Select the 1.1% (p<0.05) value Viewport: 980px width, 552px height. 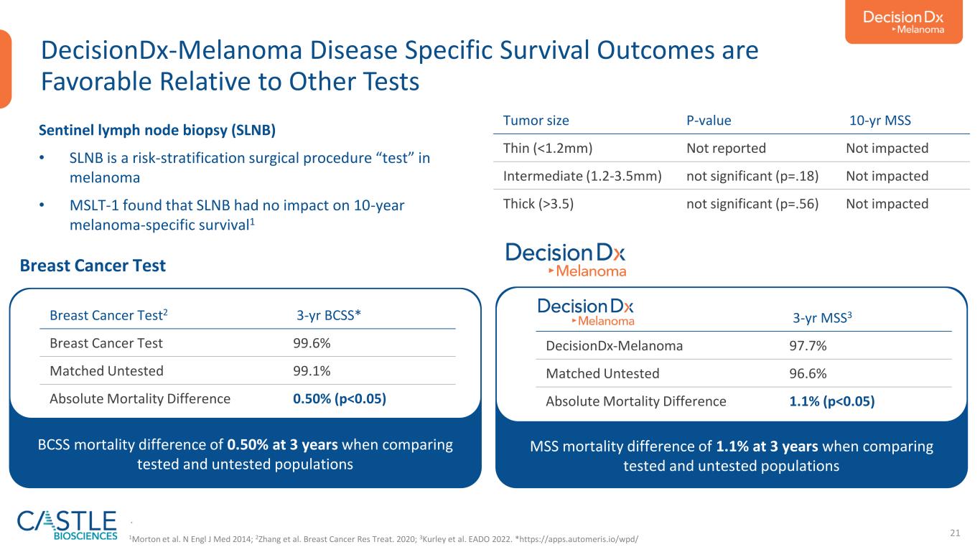831,401
